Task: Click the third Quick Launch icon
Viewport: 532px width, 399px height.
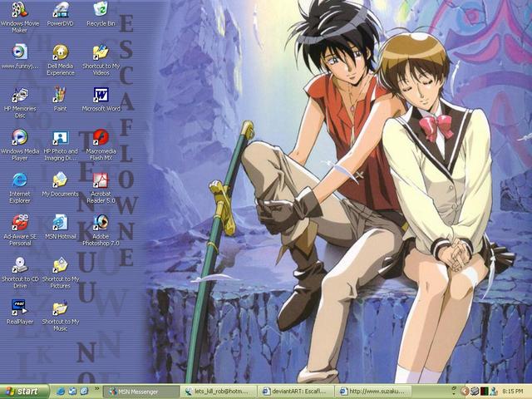Action: point(84,392)
